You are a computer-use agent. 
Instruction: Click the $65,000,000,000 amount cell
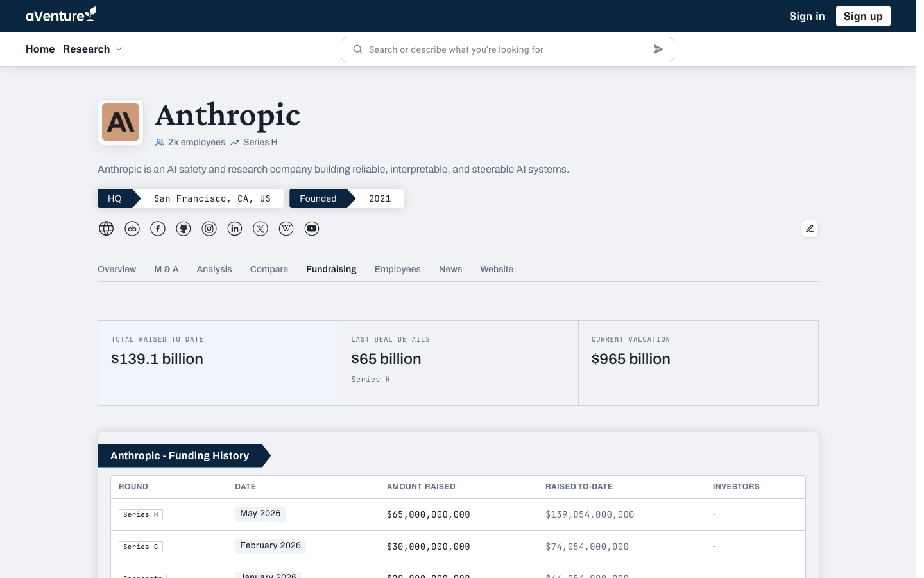429,514
